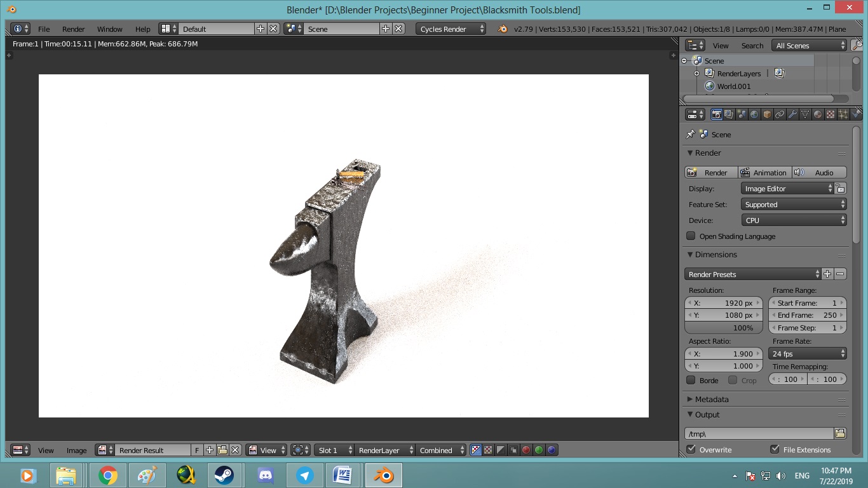Enable Open Shading Language checkbox
The width and height of the screenshot is (868, 488).
point(691,236)
